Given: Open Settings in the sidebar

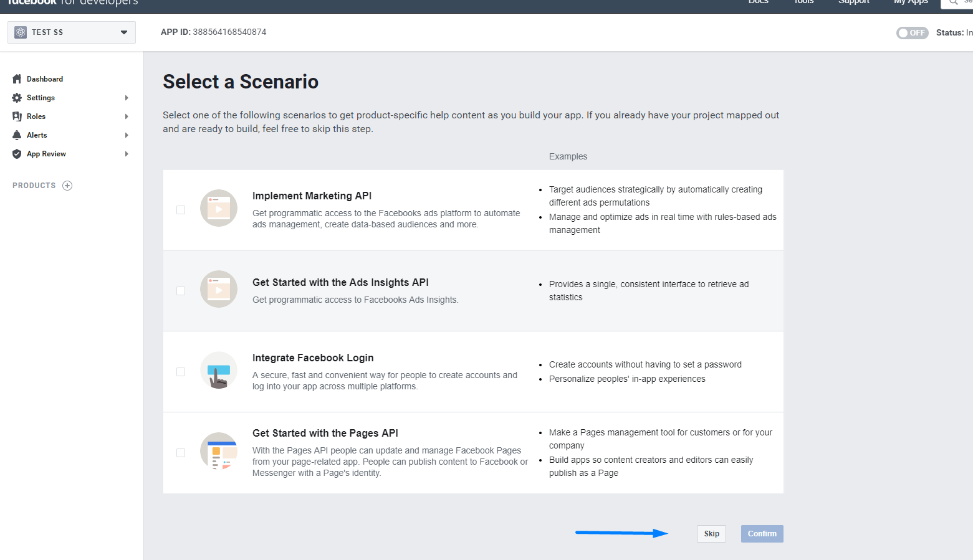Looking at the screenshot, I should [41, 98].
